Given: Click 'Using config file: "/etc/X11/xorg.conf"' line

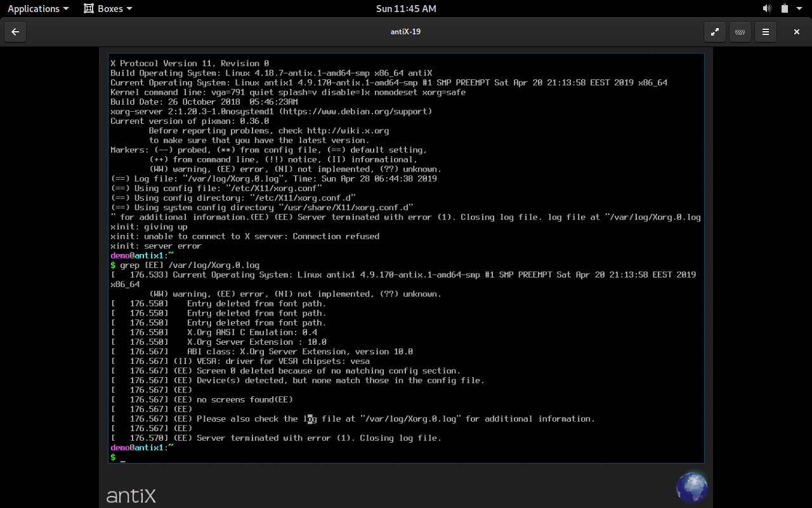Looking at the screenshot, I should pos(216,189).
